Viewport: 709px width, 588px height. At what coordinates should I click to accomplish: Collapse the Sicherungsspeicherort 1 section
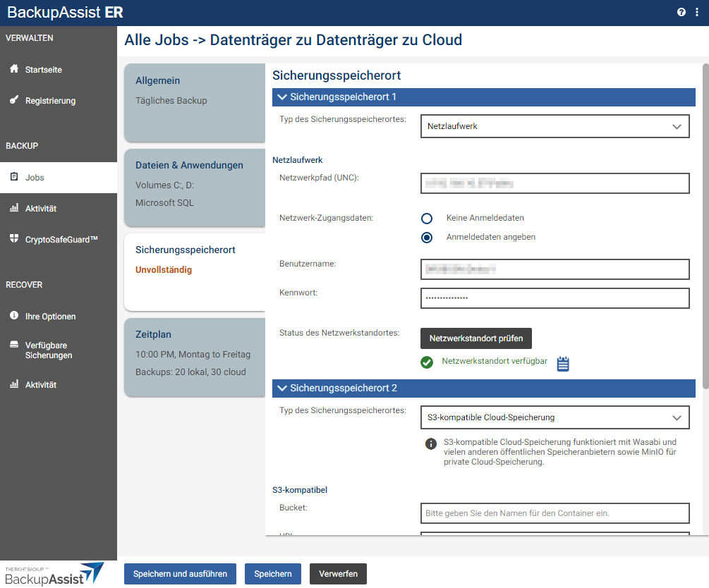click(282, 97)
